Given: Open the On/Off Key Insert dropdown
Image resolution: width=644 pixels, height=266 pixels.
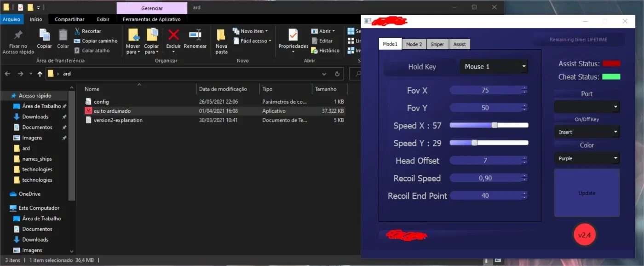Looking at the screenshot, I should (587, 132).
